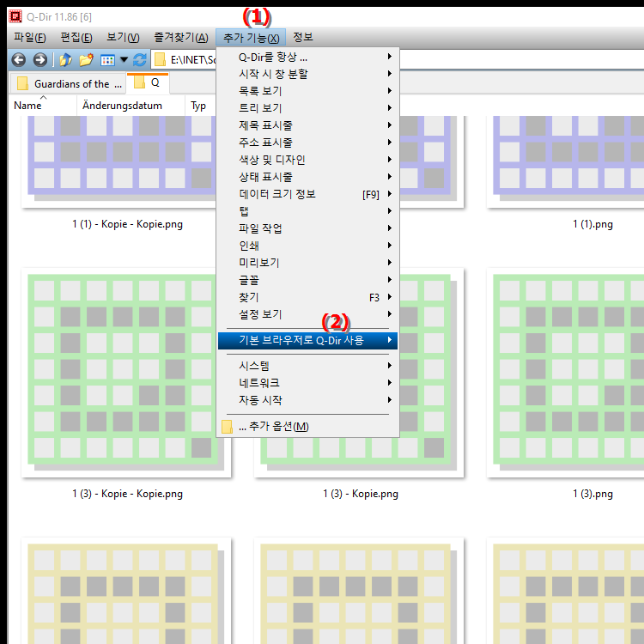
Task: Open the 네트워크 submenu entry
Action: [307, 383]
